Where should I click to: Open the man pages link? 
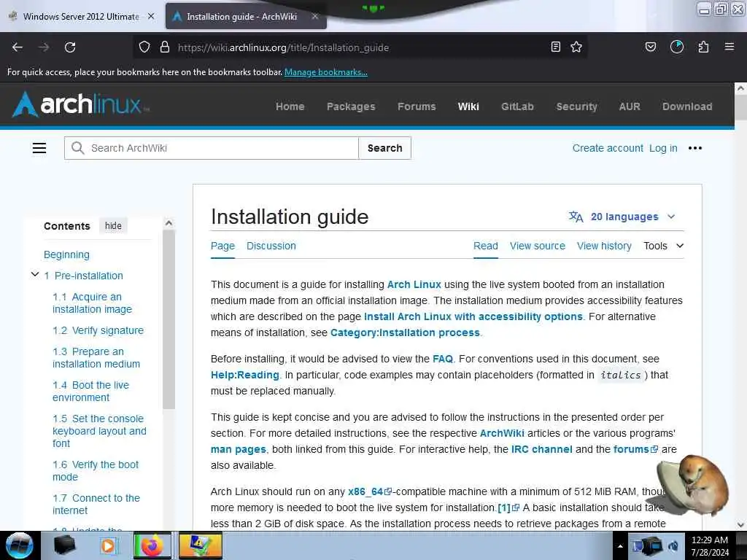click(239, 449)
